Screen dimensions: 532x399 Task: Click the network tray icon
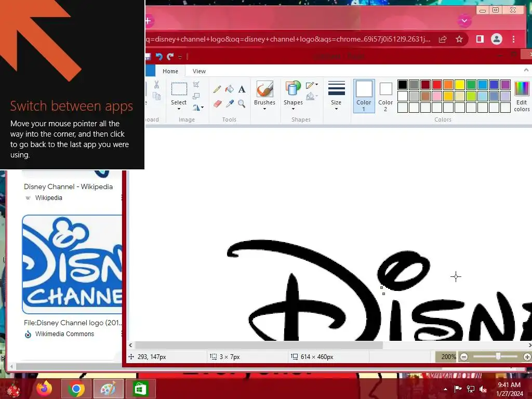[x=471, y=389]
